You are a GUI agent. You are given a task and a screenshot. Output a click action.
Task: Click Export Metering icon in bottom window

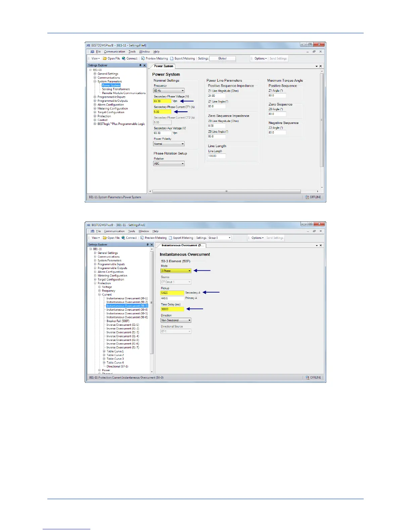(x=171, y=238)
